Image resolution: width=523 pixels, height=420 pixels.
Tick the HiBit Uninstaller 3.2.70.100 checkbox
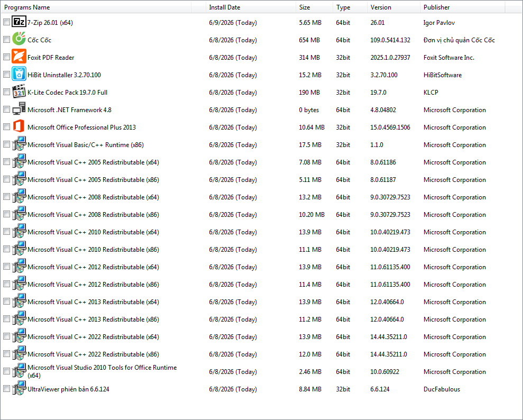[x=7, y=75]
